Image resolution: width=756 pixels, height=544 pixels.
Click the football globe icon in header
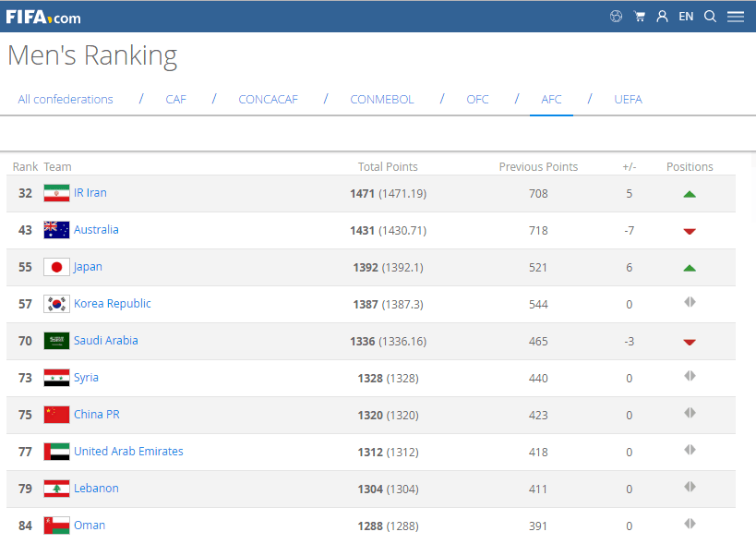[616, 17]
